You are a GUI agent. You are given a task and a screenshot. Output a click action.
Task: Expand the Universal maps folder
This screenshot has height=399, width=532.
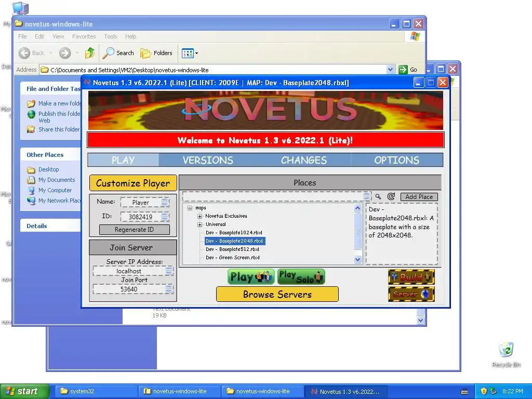click(200, 224)
